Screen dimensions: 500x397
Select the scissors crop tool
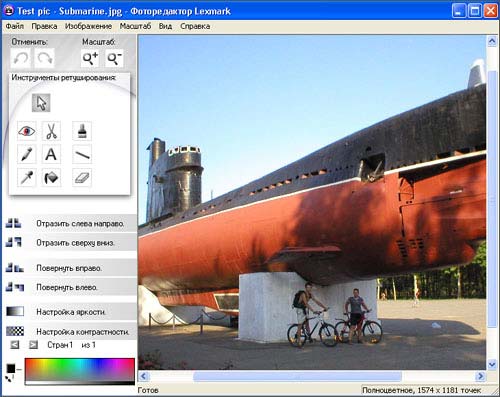51,131
